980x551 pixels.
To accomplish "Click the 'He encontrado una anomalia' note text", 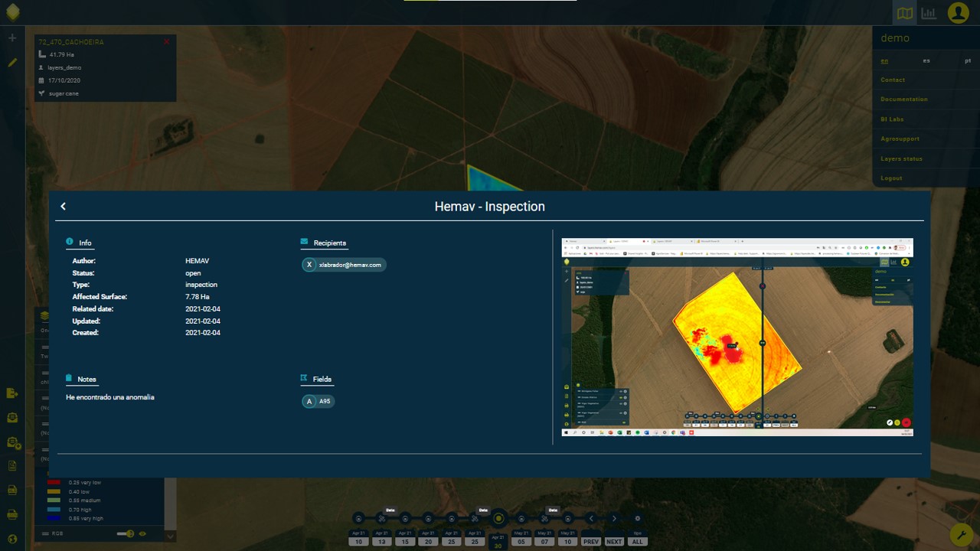I will (x=110, y=398).
